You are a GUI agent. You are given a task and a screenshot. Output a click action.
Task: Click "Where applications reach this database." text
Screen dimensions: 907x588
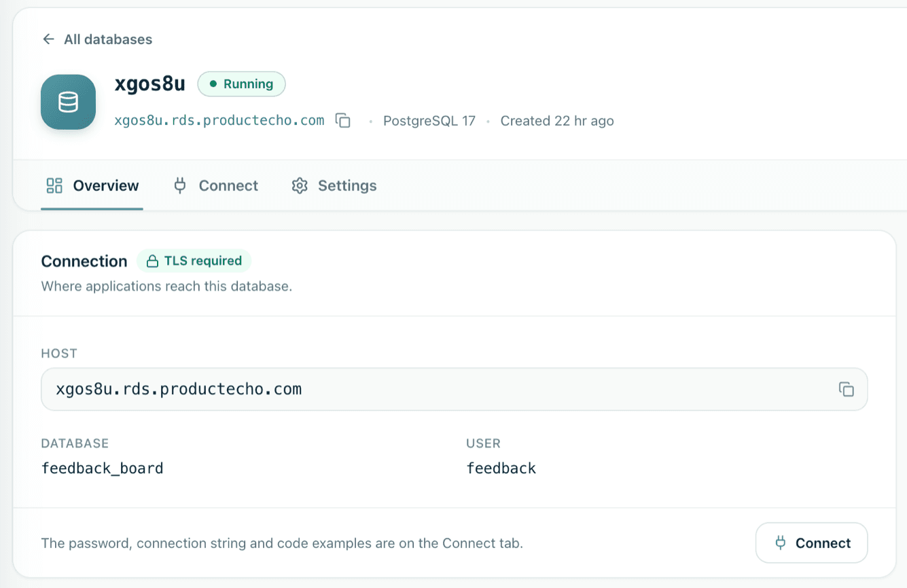[x=166, y=287]
